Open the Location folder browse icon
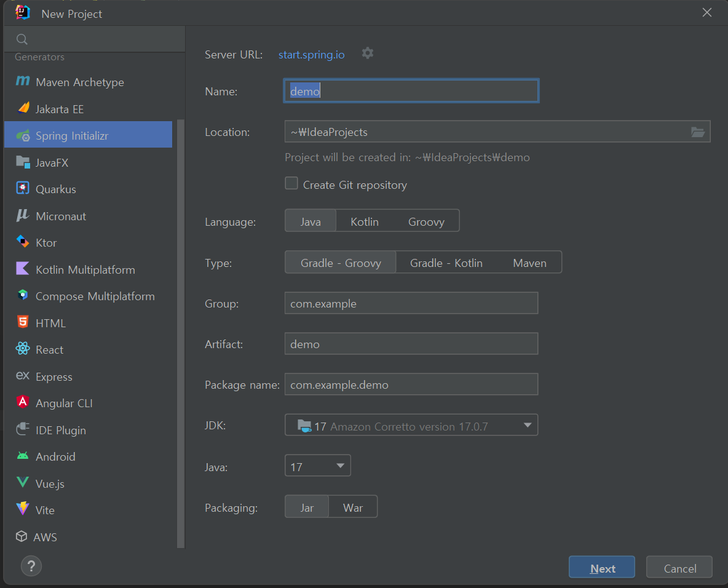This screenshot has width=728, height=588. 697,132
